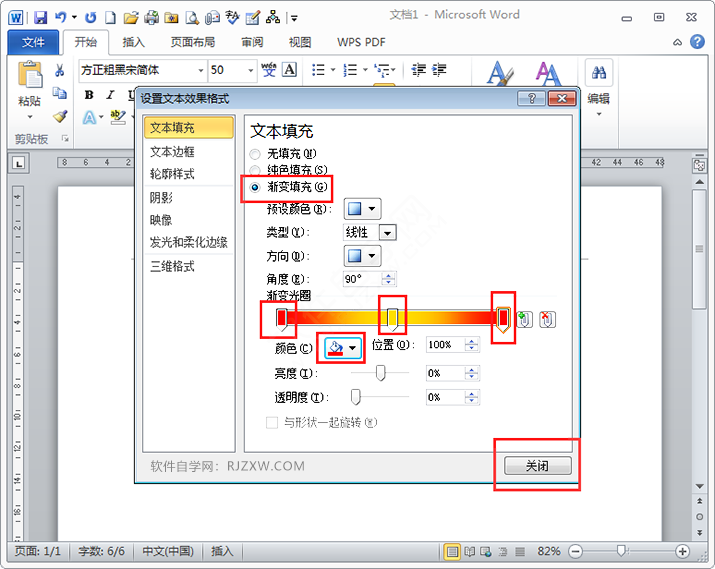
Task: Create a new blank document icon
Action: pyautogui.click(x=110, y=18)
